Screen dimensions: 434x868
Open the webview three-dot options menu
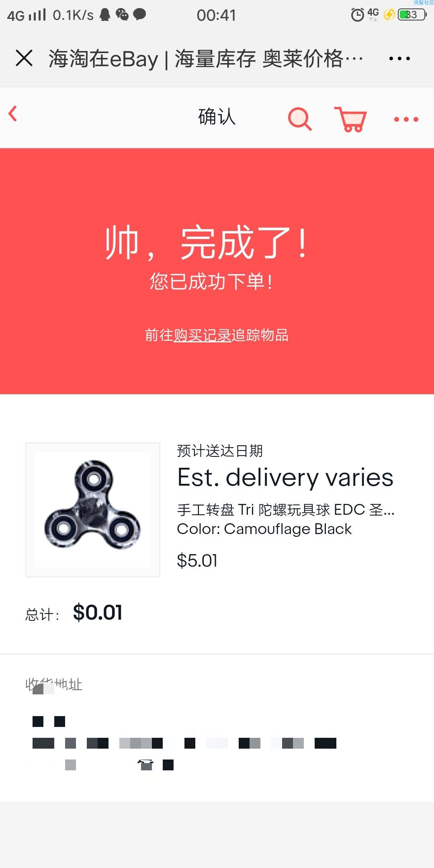[399, 59]
